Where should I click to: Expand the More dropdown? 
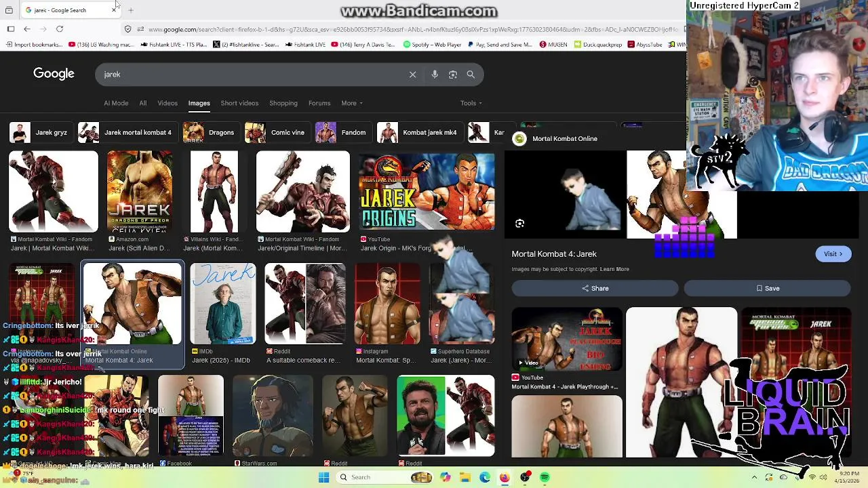coord(352,103)
